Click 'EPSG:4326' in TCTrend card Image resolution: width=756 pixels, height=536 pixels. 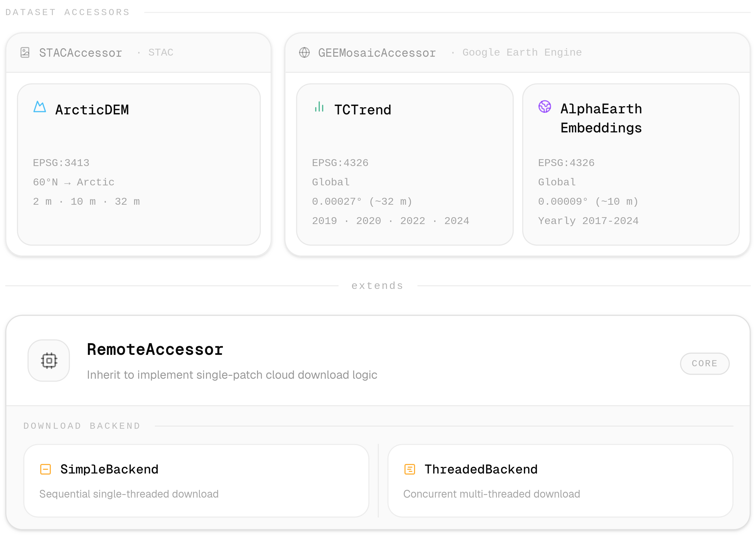[340, 163]
